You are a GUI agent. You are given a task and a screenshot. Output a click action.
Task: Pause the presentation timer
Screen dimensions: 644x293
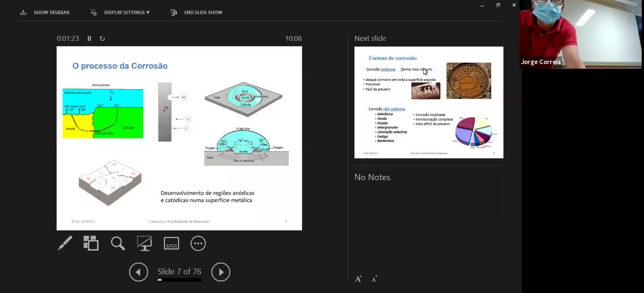click(89, 39)
